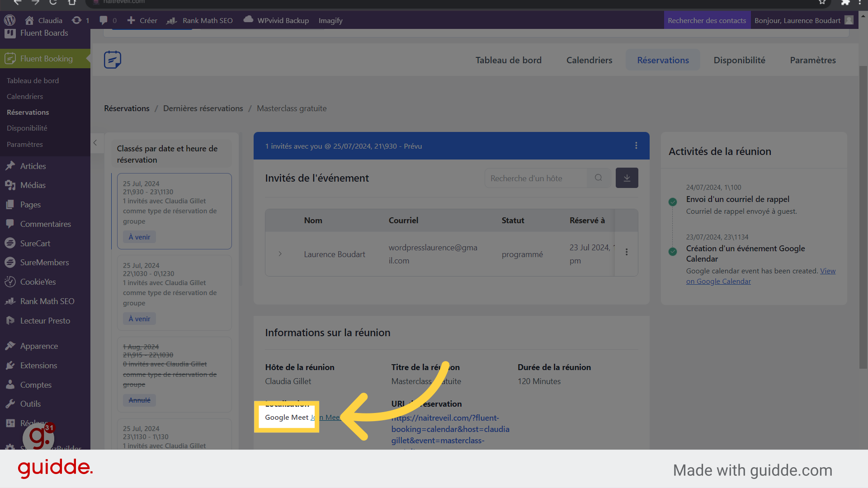Click the guest email wordpresslaurence@gmail.com
The width and height of the screenshot is (868, 488).
(x=433, y=254)
